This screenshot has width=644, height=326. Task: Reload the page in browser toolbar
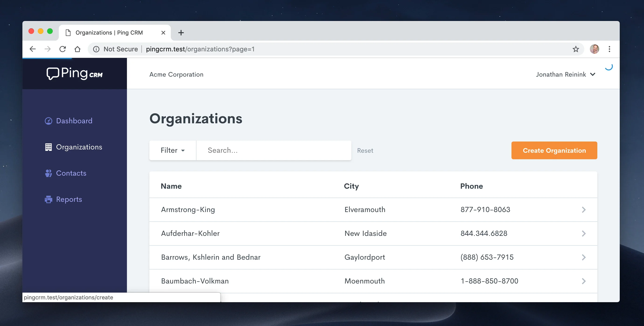[63, 49]
